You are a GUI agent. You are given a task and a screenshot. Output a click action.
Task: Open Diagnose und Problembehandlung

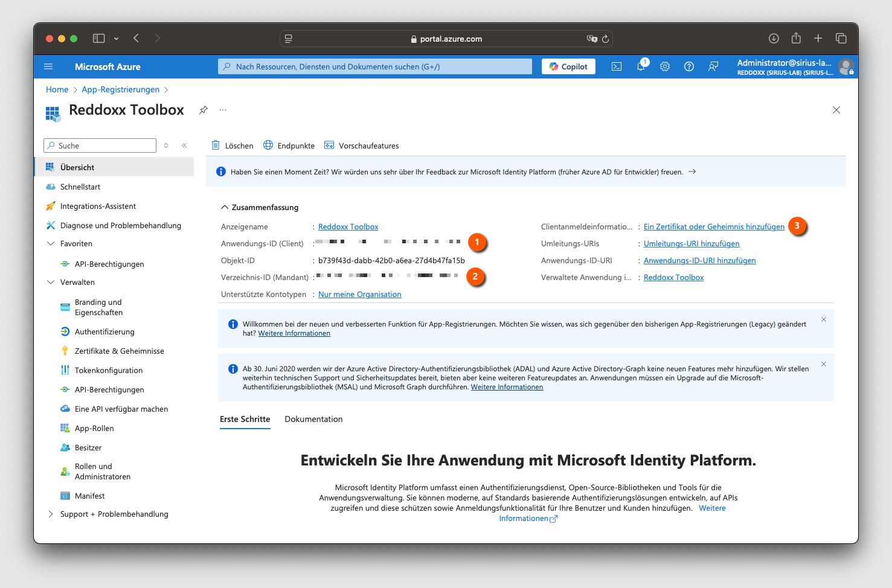(114, 225)
